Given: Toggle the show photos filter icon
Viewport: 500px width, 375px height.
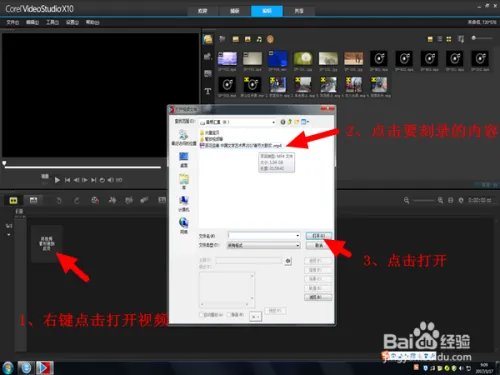Looking at the screenshot, I should [x=248, y=39].
